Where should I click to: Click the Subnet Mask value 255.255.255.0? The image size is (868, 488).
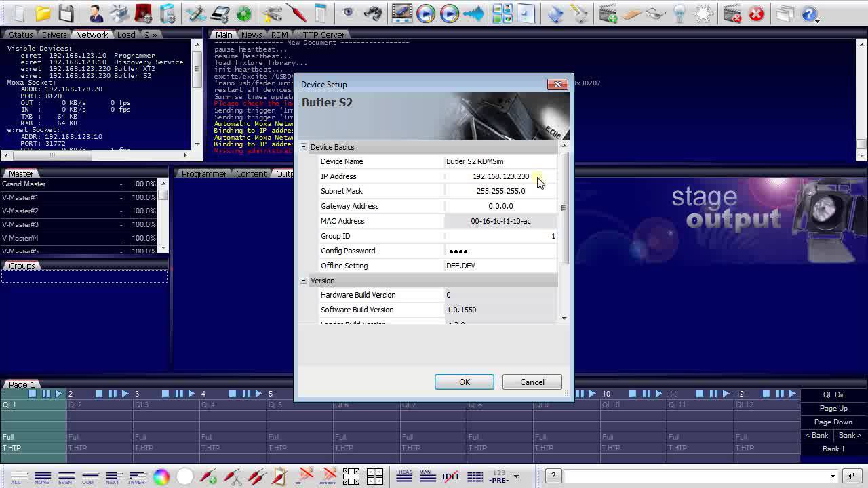[x=500, y=191]
